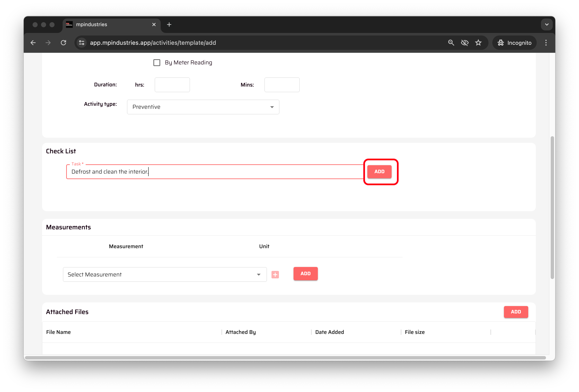The width and height of the screenshot is (579, 392).
Task: Close the mpindustries tab
Action: pos(154,25)
